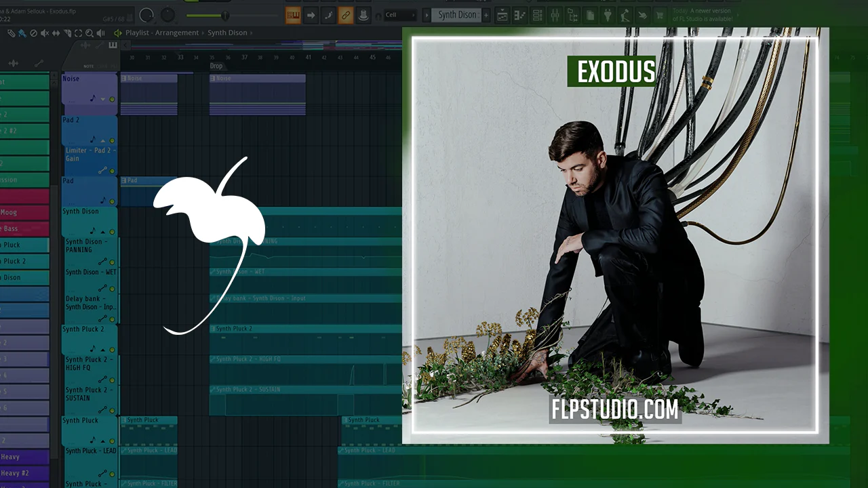
Task: Open the project copy pages icon
Action: (590, 15)
